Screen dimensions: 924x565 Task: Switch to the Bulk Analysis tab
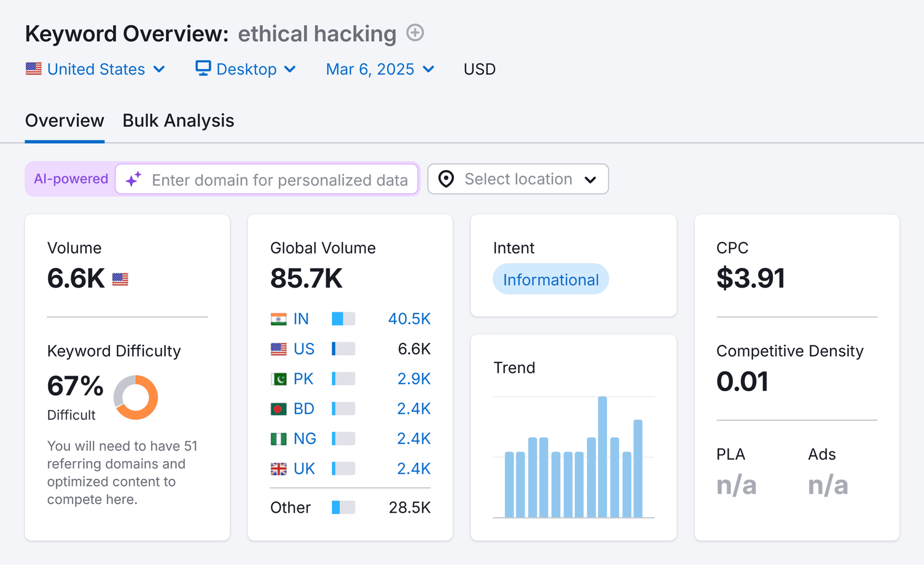point(178,120)
